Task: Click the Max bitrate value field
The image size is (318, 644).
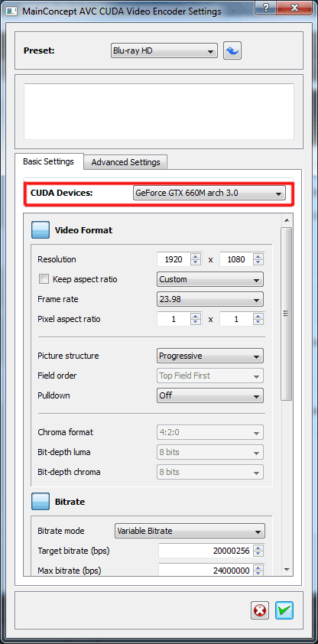Action: [206, 571]
